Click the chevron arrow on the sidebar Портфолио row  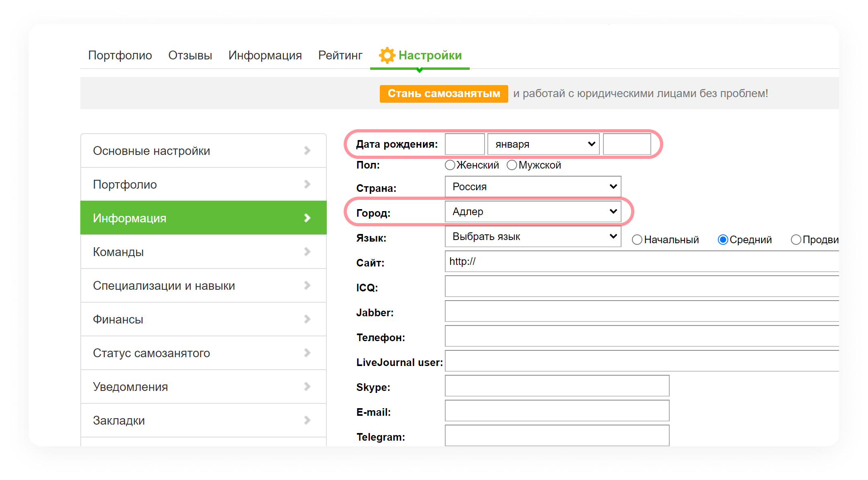[x=308, y=184]
